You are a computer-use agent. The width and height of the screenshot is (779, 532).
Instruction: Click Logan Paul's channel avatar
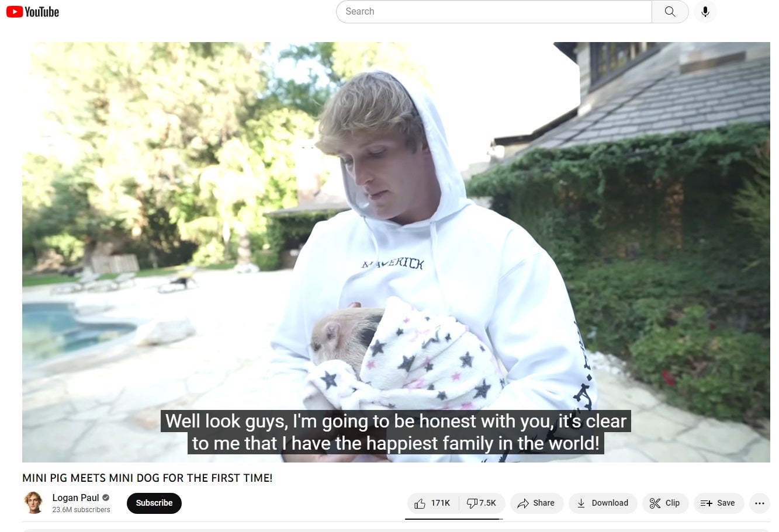pos(34,503)
